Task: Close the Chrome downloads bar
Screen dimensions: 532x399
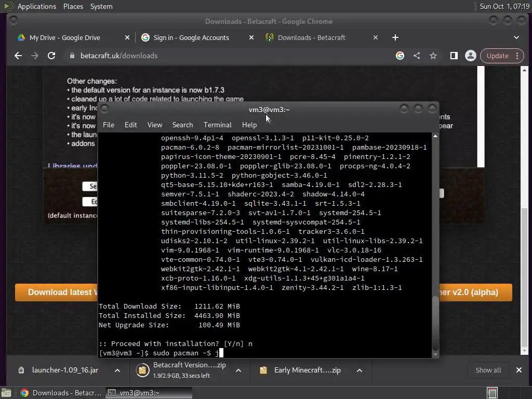Action: [x=519, y=370]
